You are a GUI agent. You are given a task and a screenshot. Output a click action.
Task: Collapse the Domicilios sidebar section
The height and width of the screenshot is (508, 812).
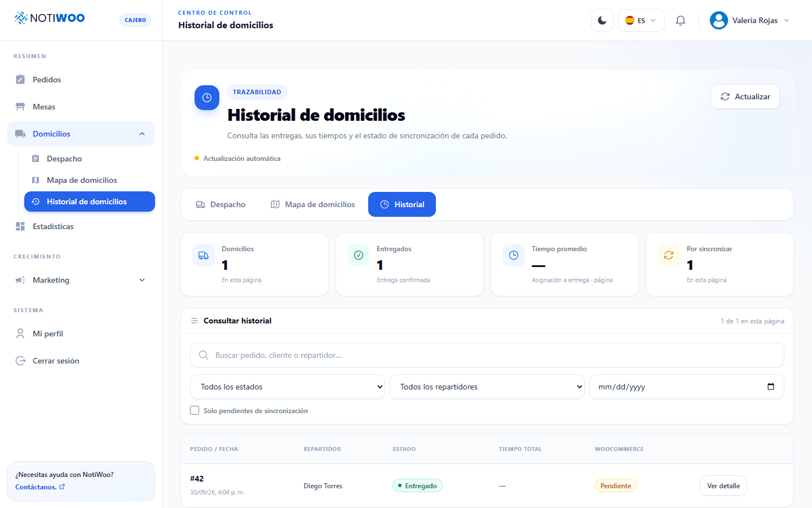pos(81,134)
